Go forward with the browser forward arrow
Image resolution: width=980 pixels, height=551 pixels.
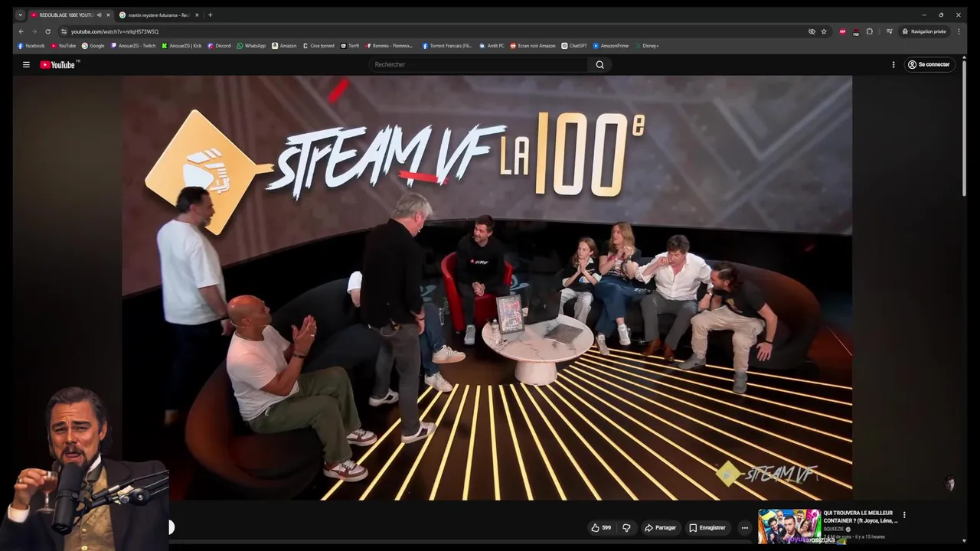(x=34, y=31)
